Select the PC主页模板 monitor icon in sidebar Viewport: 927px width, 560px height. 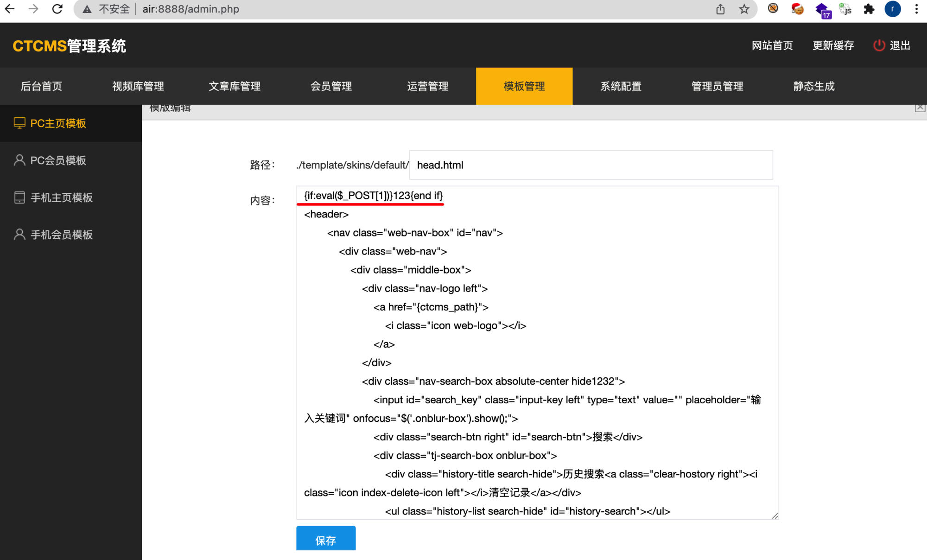(19, 123)
